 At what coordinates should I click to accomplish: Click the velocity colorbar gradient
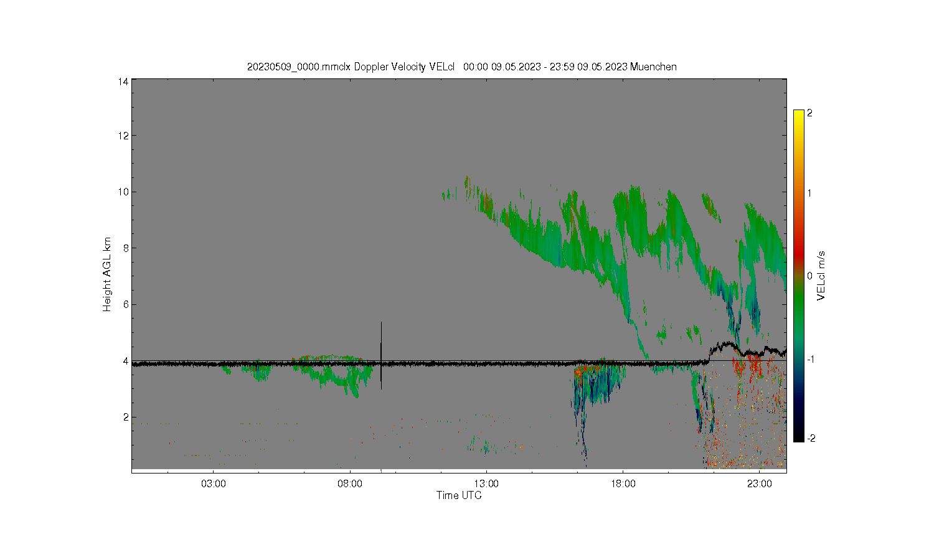tap(799, 276)
